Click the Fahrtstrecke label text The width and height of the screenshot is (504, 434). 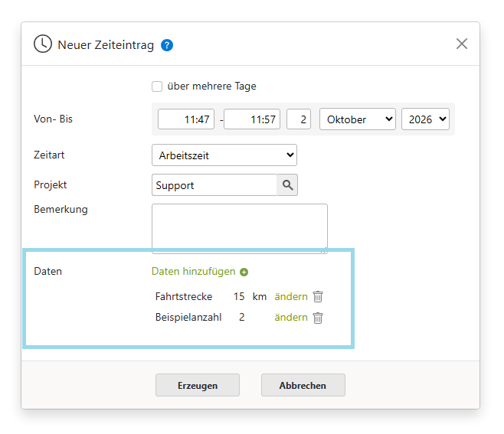(184, 296)
